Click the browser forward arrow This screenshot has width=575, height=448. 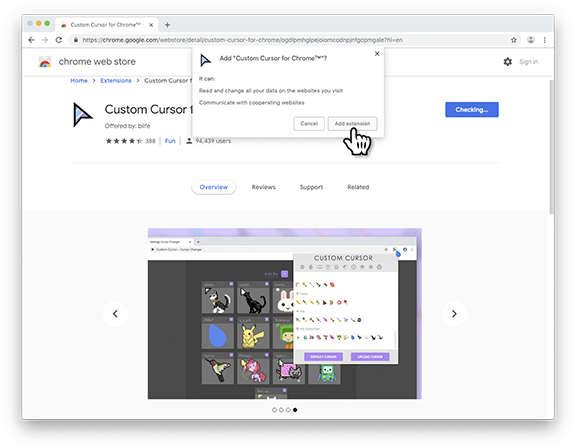(x=45, y=40)
